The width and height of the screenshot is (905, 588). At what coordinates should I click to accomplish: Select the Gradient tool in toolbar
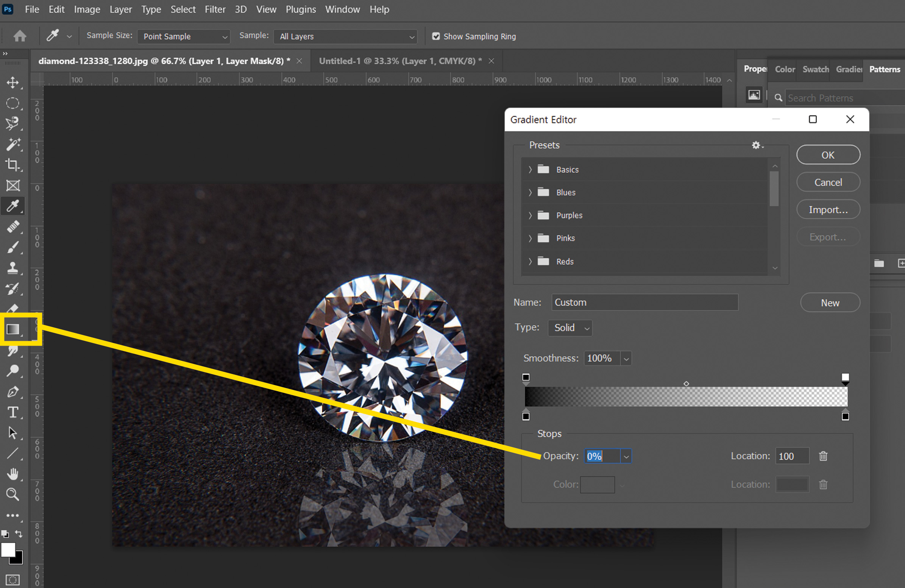(13, 329)
